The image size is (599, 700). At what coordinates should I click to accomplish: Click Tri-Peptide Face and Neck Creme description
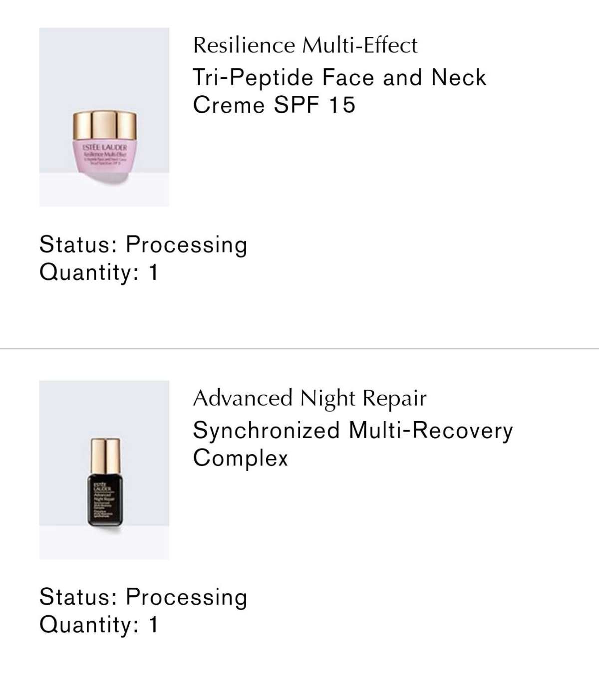[339, 91]
